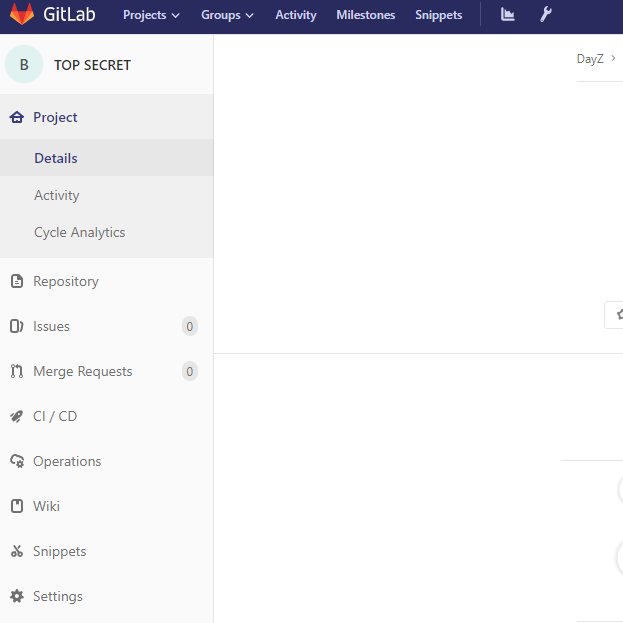Click the Issues count badge
The image size is (623, 623).
(190, 327)
